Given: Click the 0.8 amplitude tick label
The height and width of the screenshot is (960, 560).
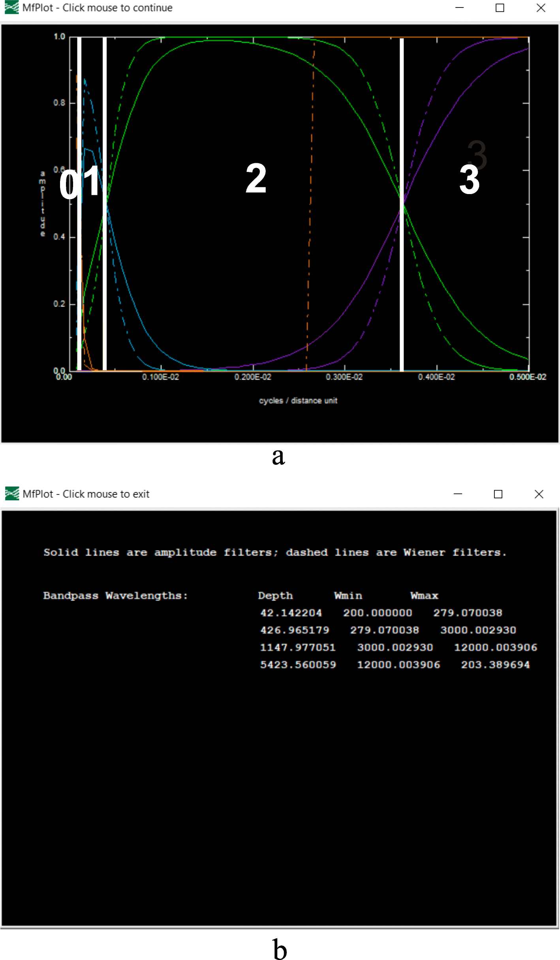Looking at the screenshot, I should pyautogui.click(x=59, y=103).
